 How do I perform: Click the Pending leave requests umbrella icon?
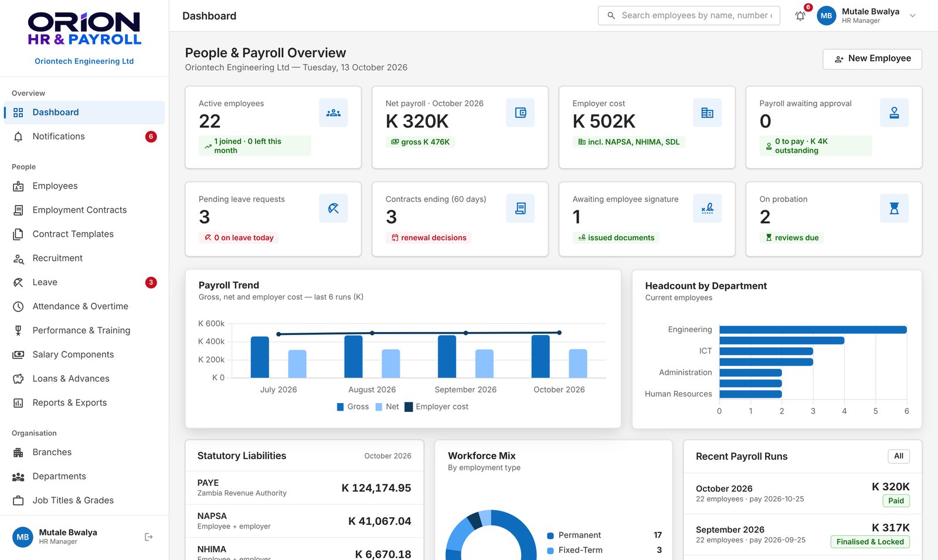[334, 209]
